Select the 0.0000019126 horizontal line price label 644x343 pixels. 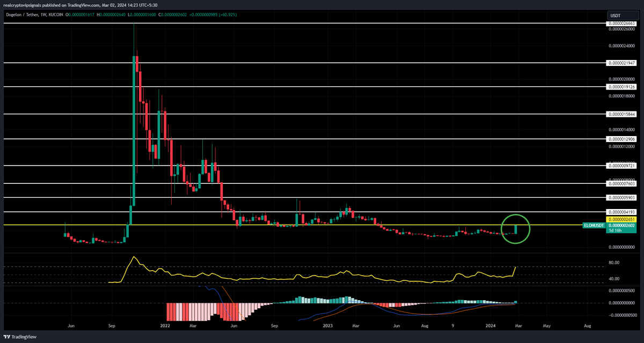[x=621, y=86]
